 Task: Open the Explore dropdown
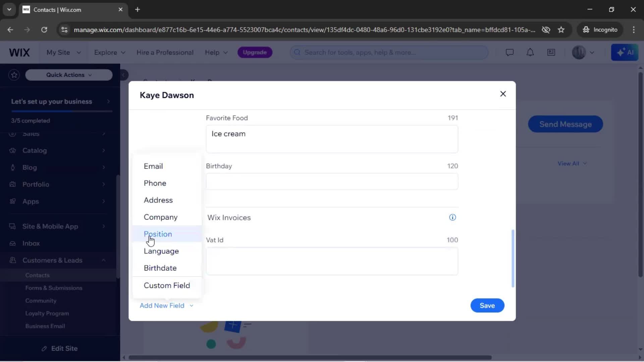[110, 53]
